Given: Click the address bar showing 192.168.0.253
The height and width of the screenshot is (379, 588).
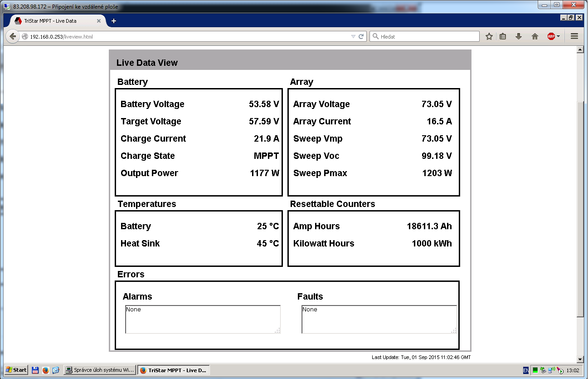Looking at the screenshot, I should (x=181, y=37).
